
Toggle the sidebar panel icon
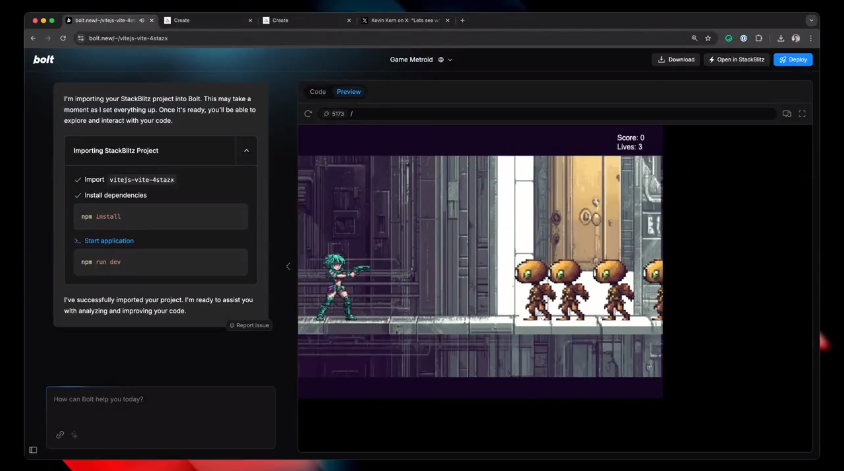[33, 450]
